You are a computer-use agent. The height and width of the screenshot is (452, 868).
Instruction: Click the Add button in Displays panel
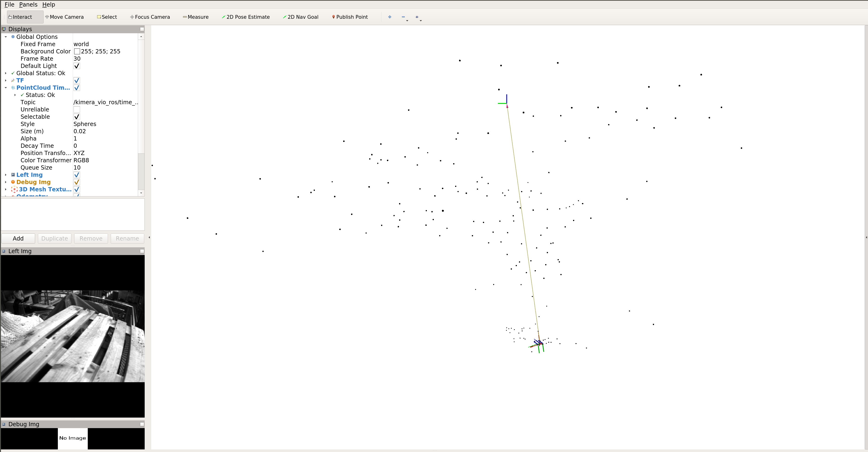18,238
